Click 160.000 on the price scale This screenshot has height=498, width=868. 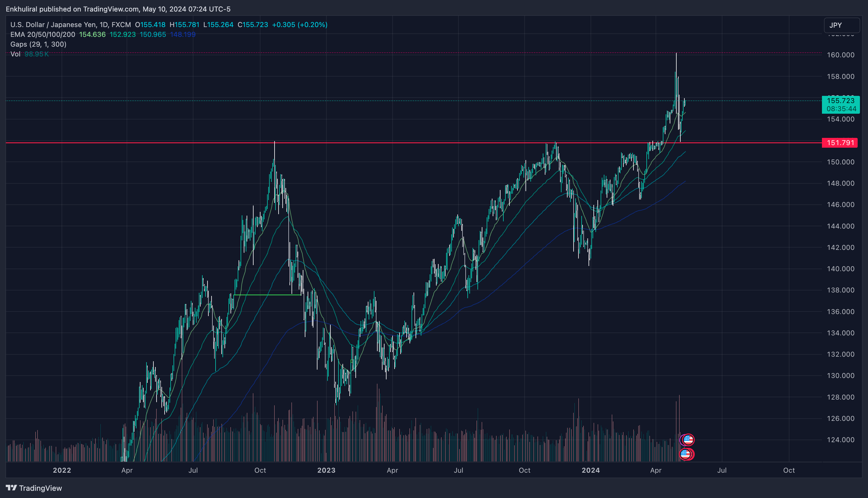click(x=840, y=55)
